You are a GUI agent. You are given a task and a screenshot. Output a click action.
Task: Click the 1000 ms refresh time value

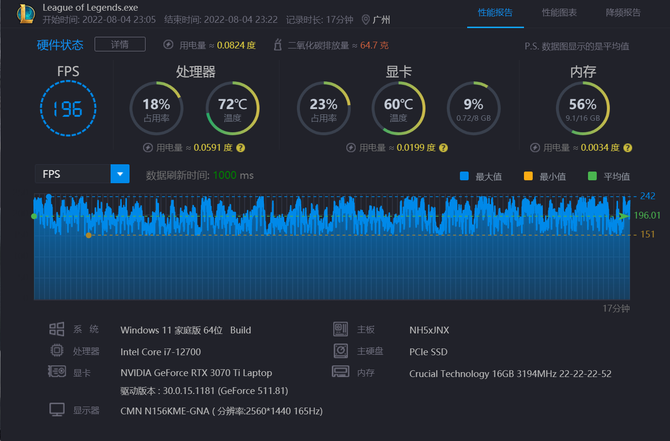coord(233,176)
